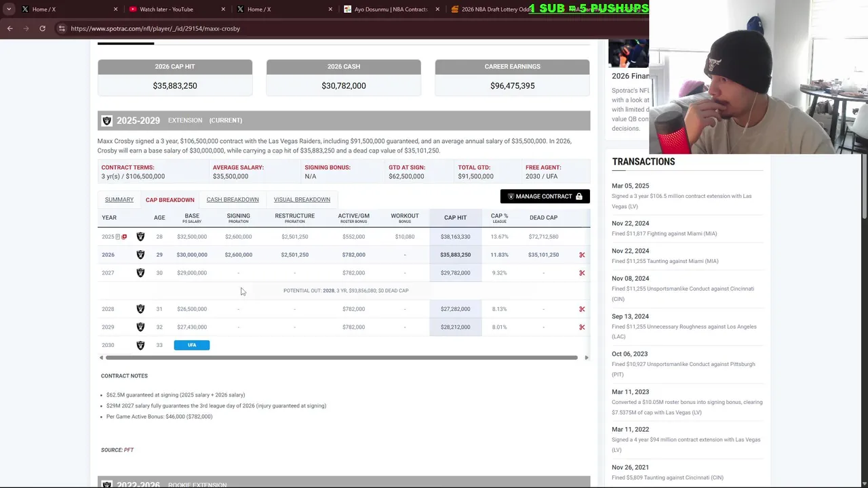Click Raiders logo in 2025-2029 extension header
The height and width of the screenshot is (488, 868).
[106, 121]
